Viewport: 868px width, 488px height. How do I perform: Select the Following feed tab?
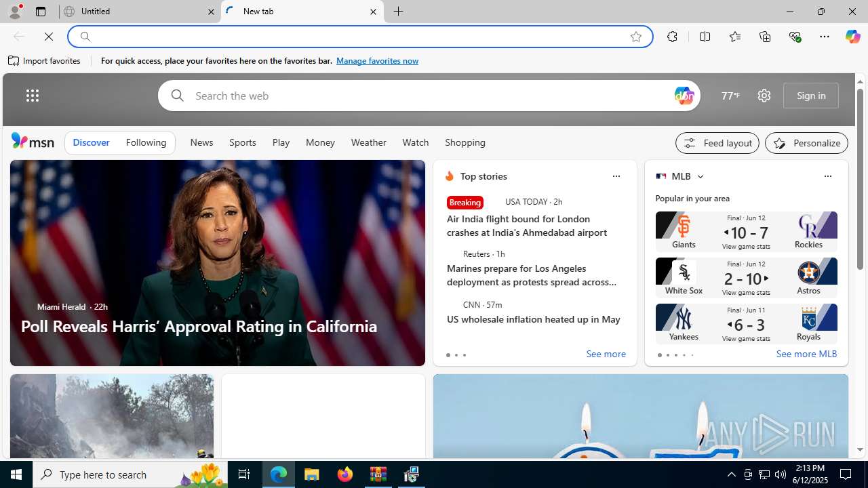[146, 142]
